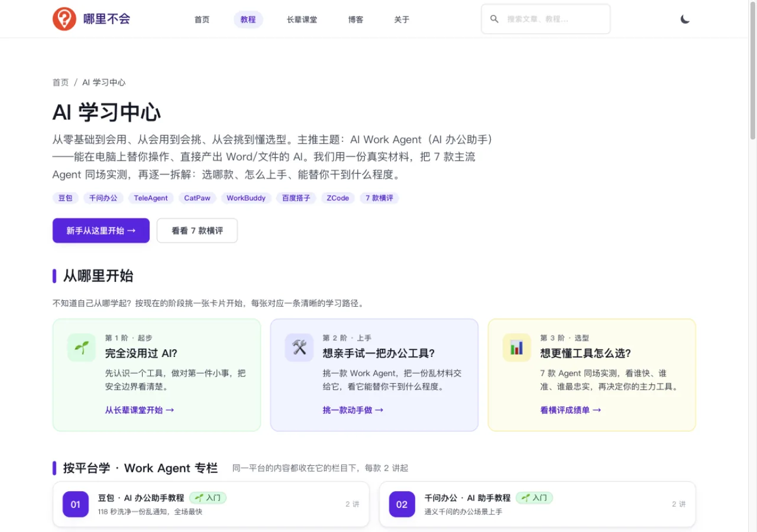The width and height of the screenshot is (757, 532).
Task: Click the 02 badge for 千问办公 tutorial
Action: click(x=402, y=504)
